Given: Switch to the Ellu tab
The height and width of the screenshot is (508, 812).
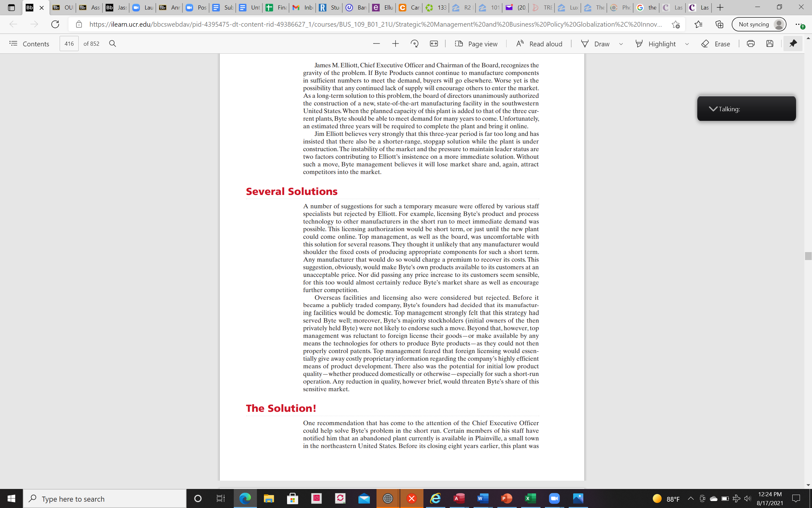Looking at the screenshot, I should click(383, 7).
